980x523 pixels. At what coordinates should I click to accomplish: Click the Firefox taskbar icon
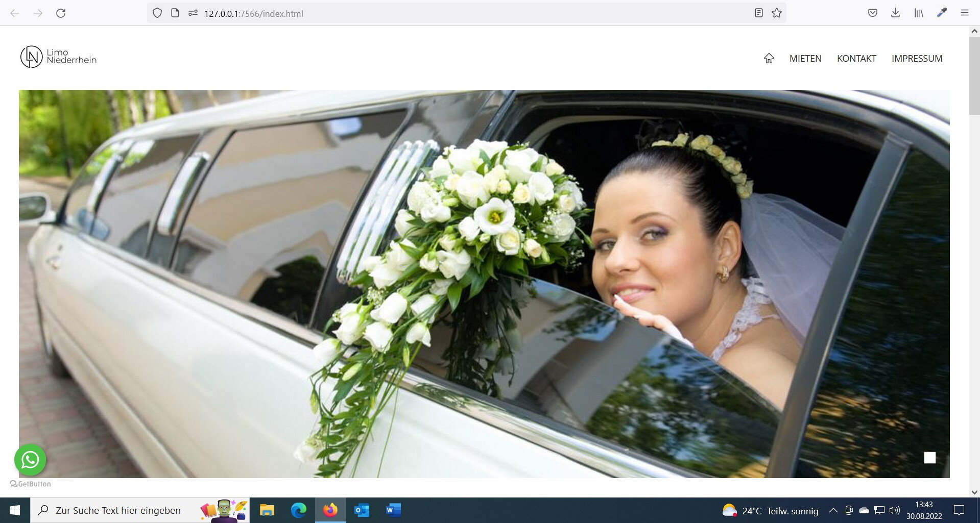point(330,510)
